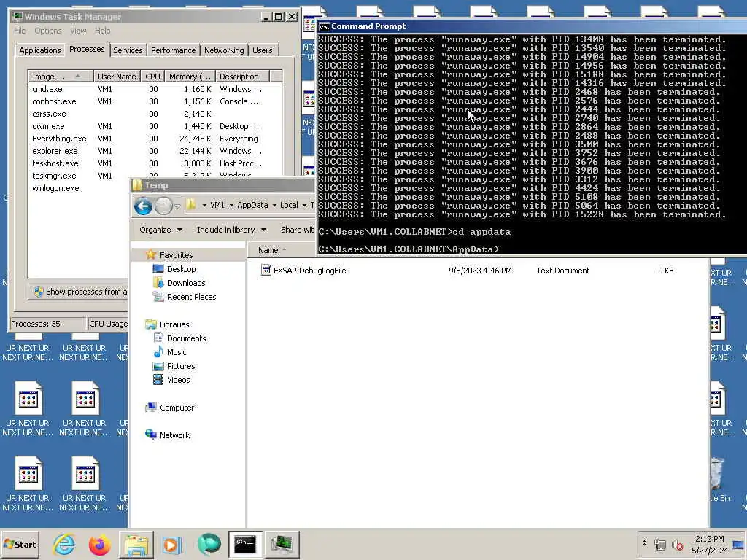Select FXSAPIDebugLogFile in file list
This screenshot has width=747, height=560.
coord(309,271)
